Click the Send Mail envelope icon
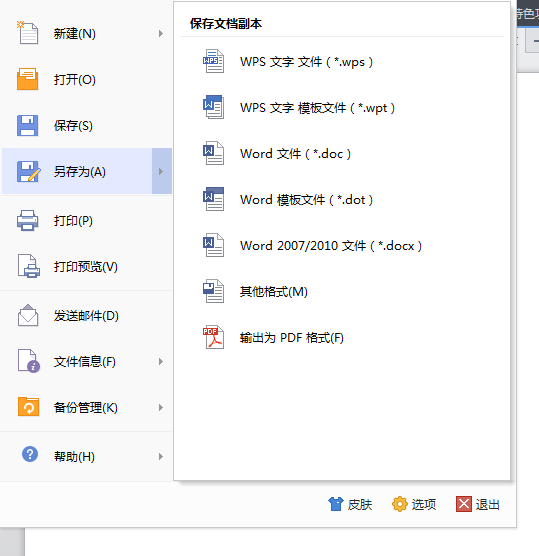Image resolution: width=539 pixels, height=556 pixels. (28, 315)
